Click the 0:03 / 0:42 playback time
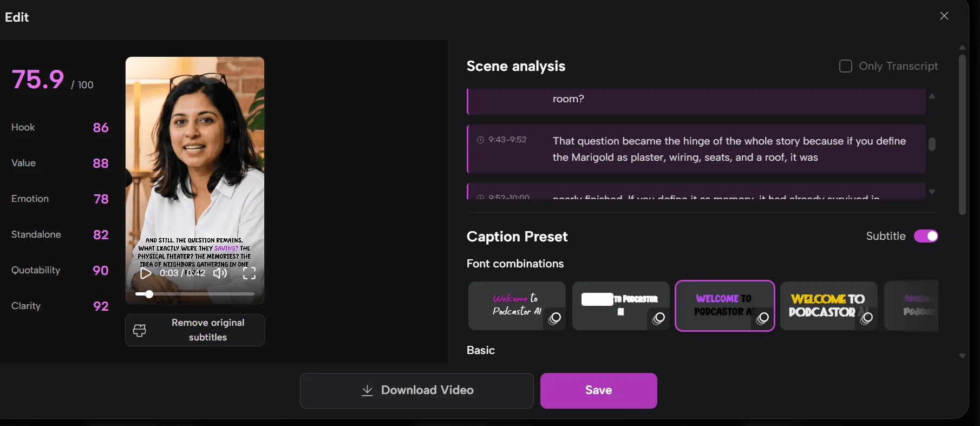980x426 pixels. (182, 273)
